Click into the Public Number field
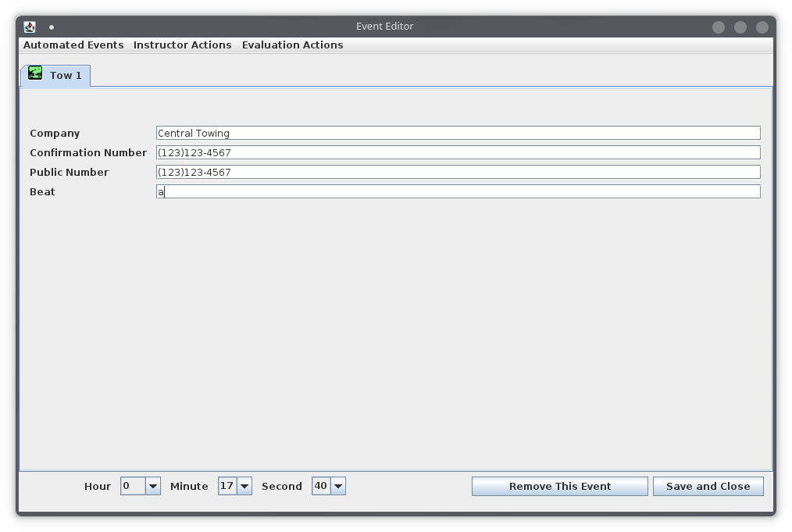 (x=458, y=173)
